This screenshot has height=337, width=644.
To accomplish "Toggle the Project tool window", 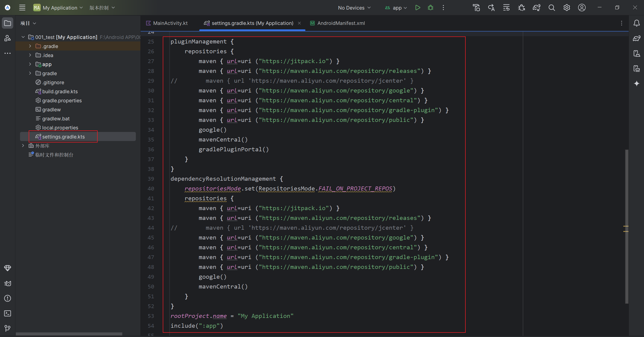I will (8, 23).
